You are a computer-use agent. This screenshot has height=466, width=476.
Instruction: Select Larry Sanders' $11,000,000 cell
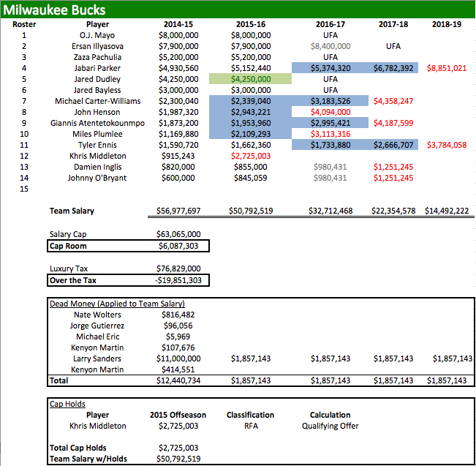178,358
